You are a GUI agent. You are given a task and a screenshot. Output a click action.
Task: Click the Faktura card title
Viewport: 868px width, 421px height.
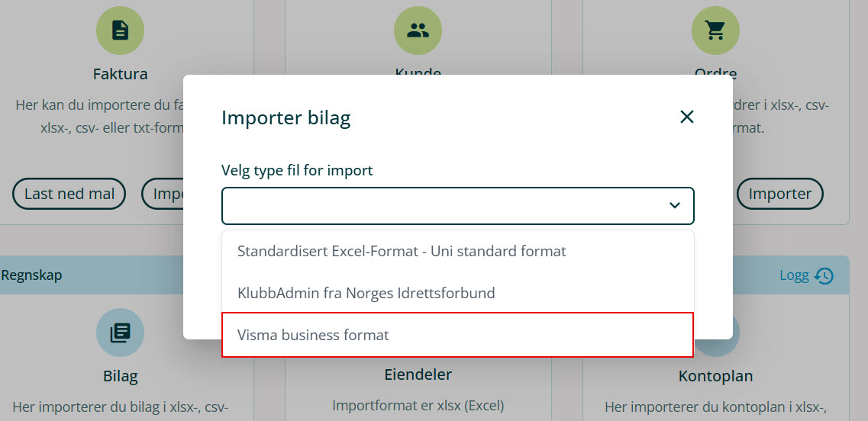click(x=120, y=74)
